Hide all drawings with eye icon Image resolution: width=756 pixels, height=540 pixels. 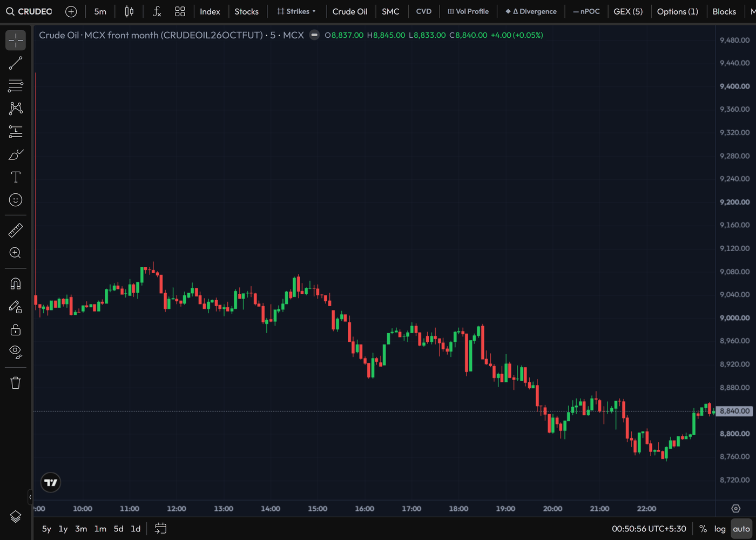[16, 352]
